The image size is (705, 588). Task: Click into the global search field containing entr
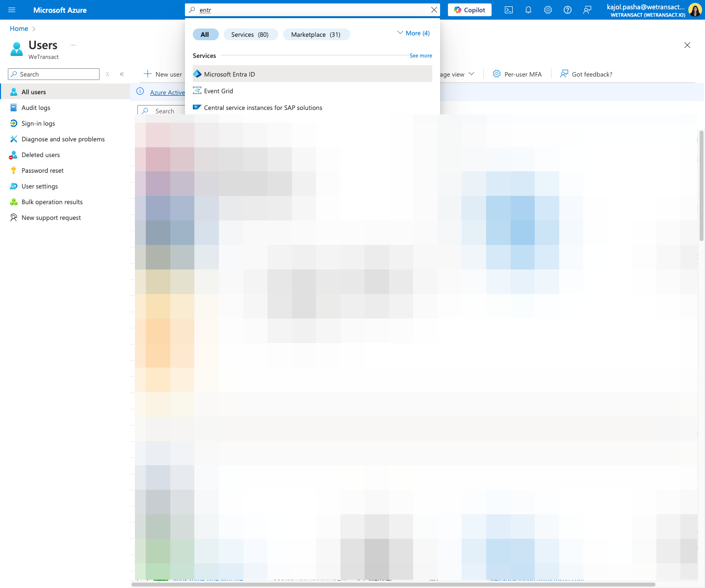tap(313, 10)
